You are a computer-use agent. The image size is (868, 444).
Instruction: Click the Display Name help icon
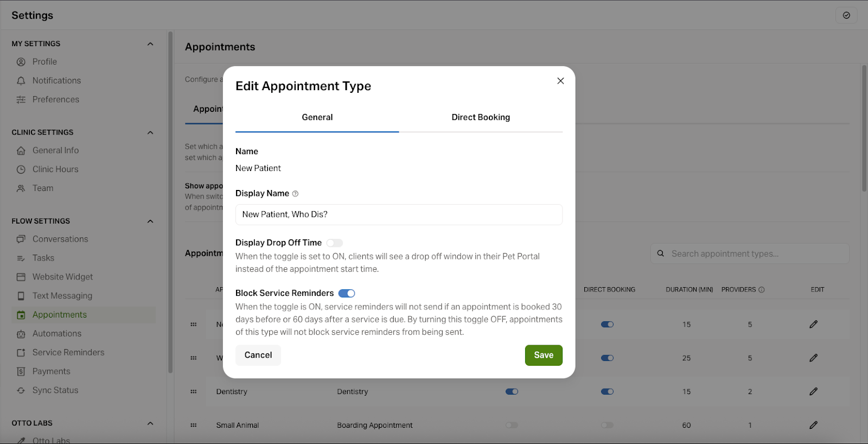295,194
